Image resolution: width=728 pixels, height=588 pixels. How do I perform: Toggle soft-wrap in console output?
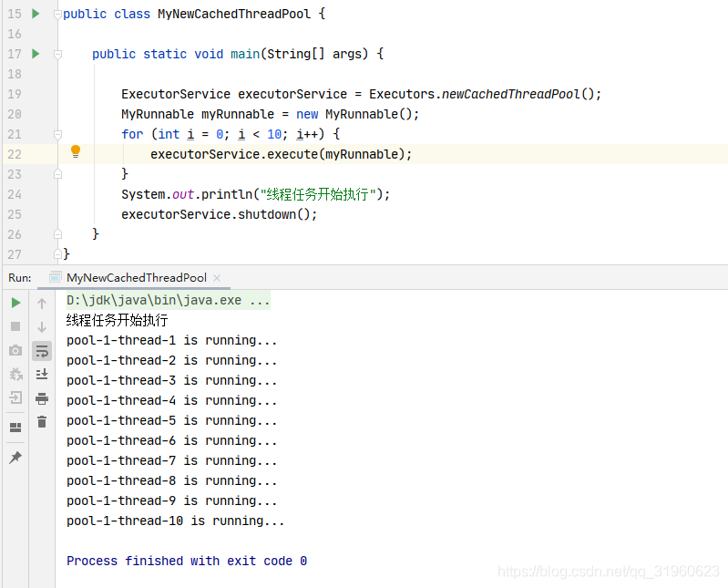click(42, 351)
